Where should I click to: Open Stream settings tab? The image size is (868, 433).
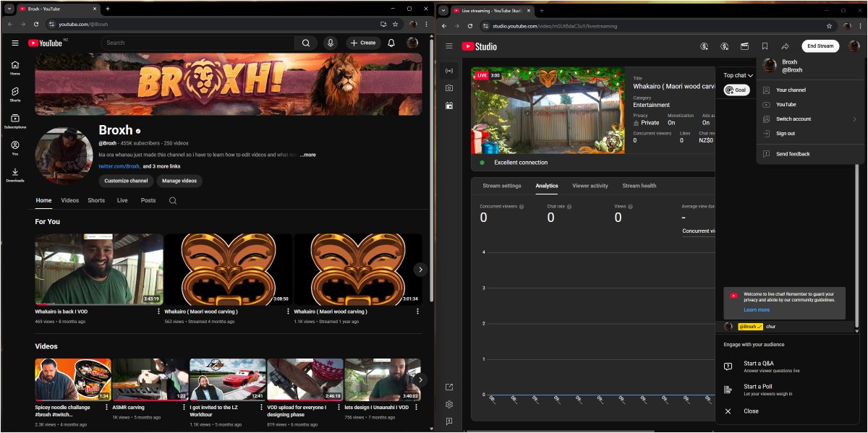point(502,186)
